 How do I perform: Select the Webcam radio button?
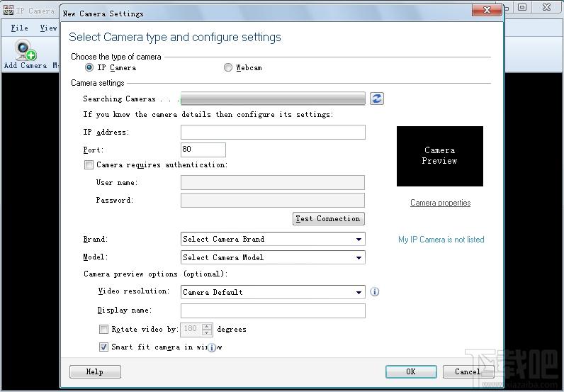(228, 67)
